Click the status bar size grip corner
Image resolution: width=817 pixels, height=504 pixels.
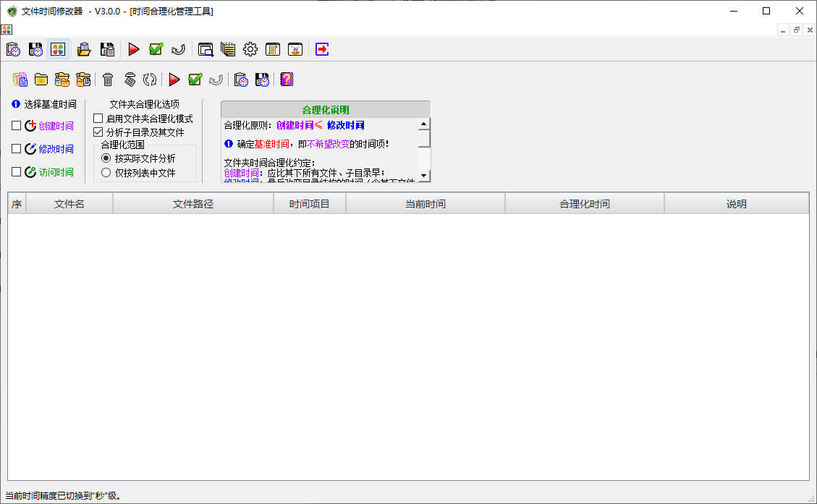point(810,498)
